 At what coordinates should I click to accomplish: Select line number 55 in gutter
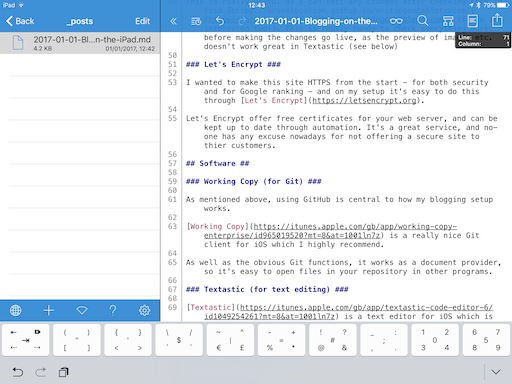(x=172, y=118)
